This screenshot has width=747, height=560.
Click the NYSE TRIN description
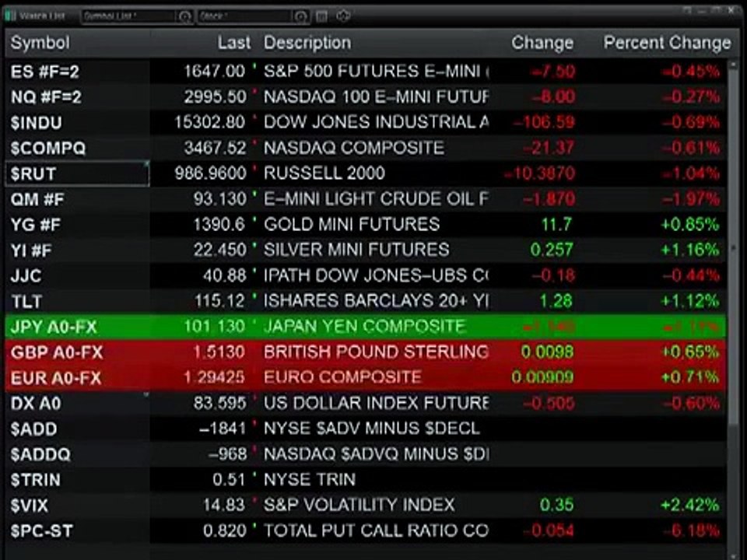click(310, 480)
